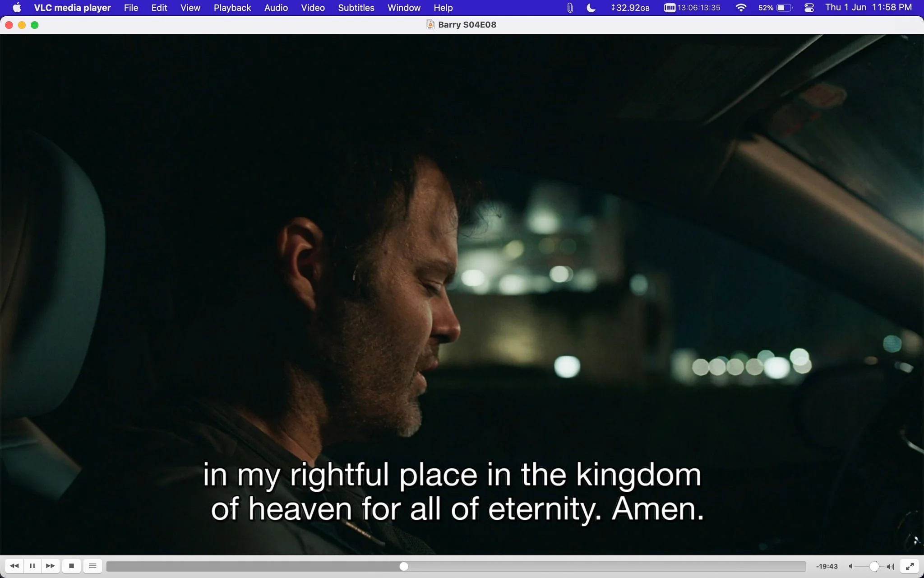This screenshot has width=924, height=578.
Task: Open the Control Center toggles icon
Action: (x=809, y=8)
